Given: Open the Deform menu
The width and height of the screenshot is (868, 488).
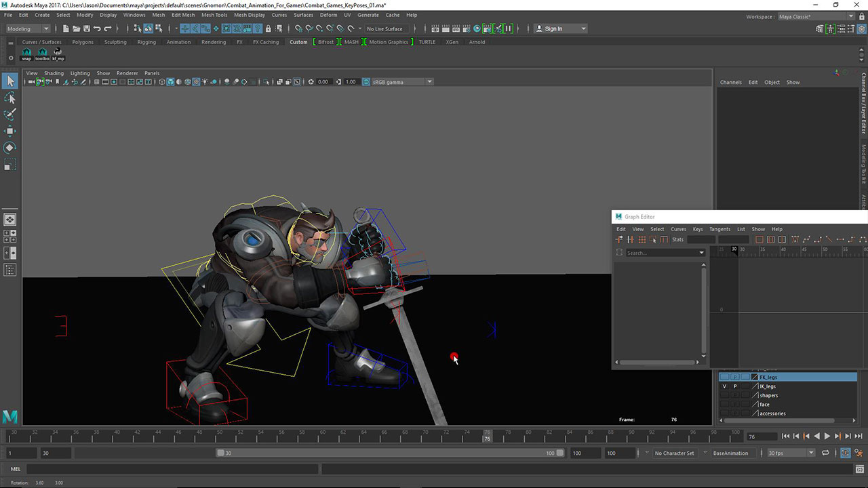Looking at the screenshot, I should tap(328, 15).
